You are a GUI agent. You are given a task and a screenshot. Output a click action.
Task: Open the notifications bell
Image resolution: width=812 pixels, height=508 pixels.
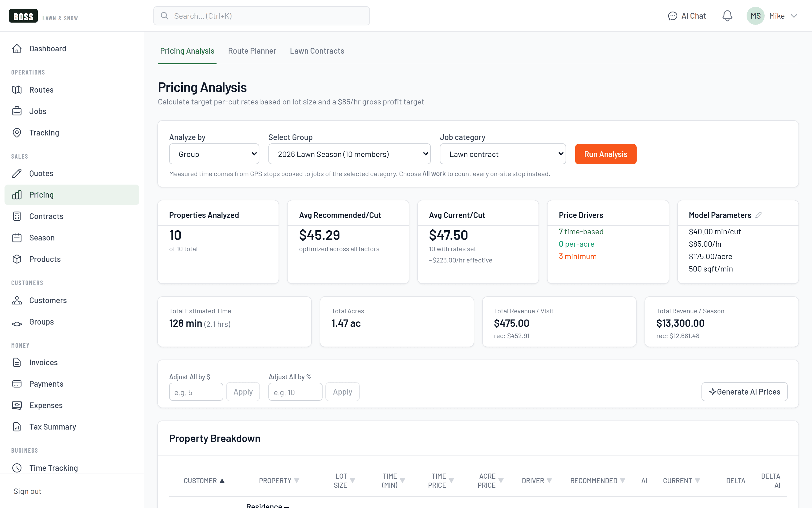727,16
